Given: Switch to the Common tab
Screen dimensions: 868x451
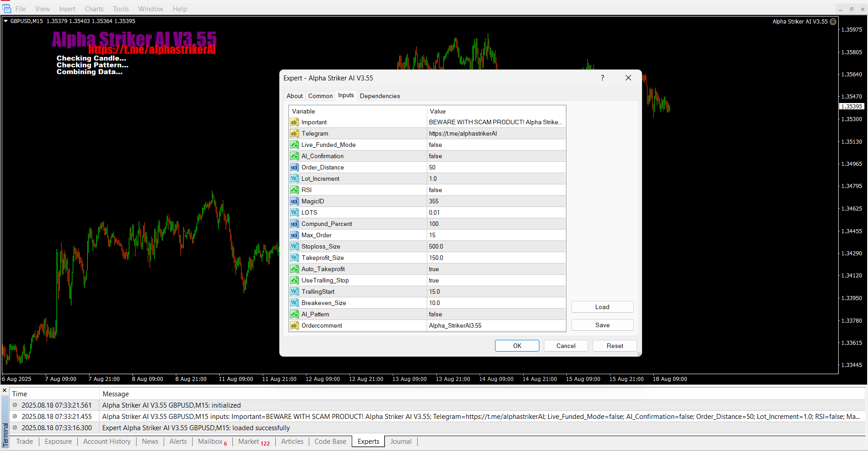Looking at the screenshot, I should [x=321, y=96].
